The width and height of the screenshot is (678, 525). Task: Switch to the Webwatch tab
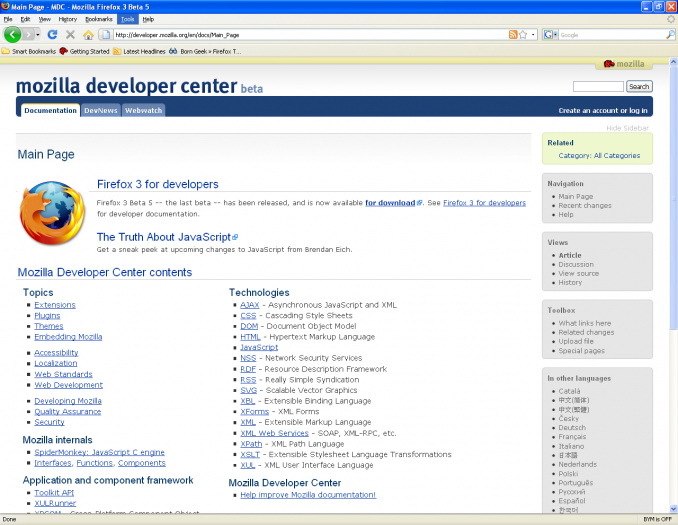144,111
